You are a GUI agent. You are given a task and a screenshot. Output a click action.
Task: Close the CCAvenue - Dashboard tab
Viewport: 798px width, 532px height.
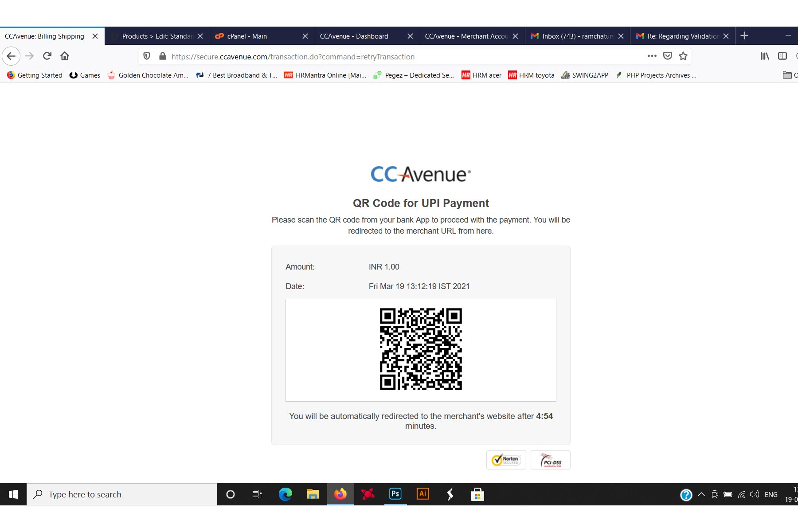(410, 36)
